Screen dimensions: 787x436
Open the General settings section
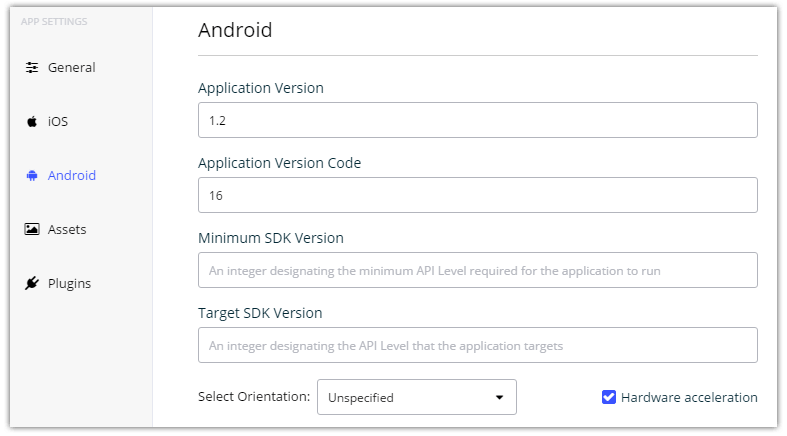71,68
